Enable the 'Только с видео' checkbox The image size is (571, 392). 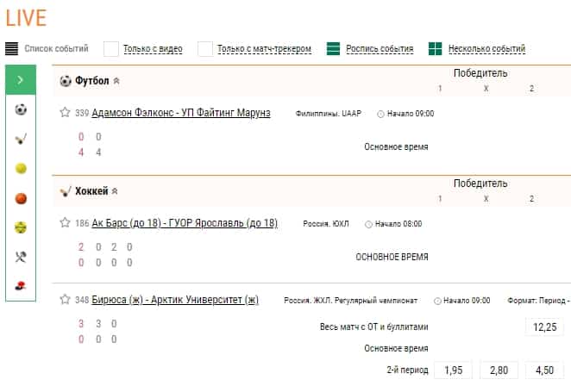pyautogui.click(x=111, y=49)
